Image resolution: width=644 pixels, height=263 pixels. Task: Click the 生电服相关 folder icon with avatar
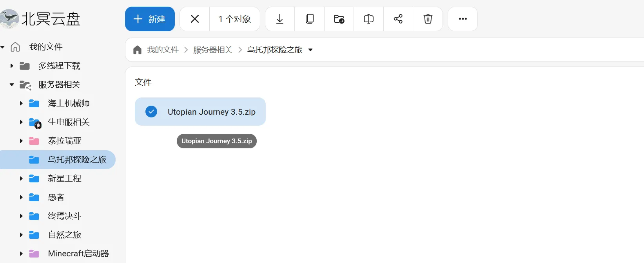point(35,123)
